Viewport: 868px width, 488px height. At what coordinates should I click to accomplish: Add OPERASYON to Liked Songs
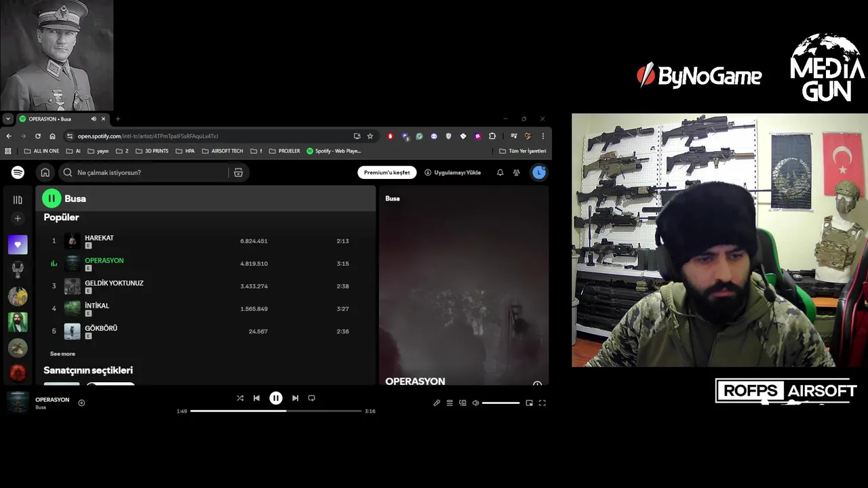pyautogui.click(x=81, y=403)
